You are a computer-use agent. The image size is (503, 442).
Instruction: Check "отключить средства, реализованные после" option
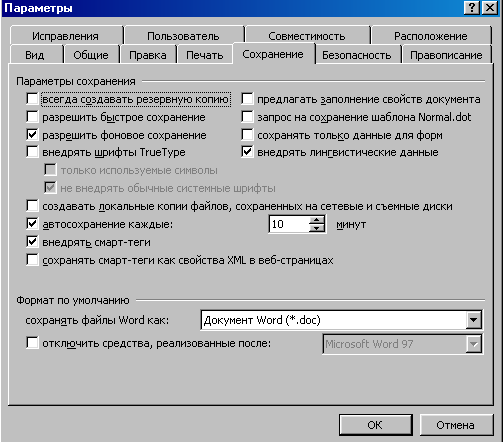[x=32, y=343]
